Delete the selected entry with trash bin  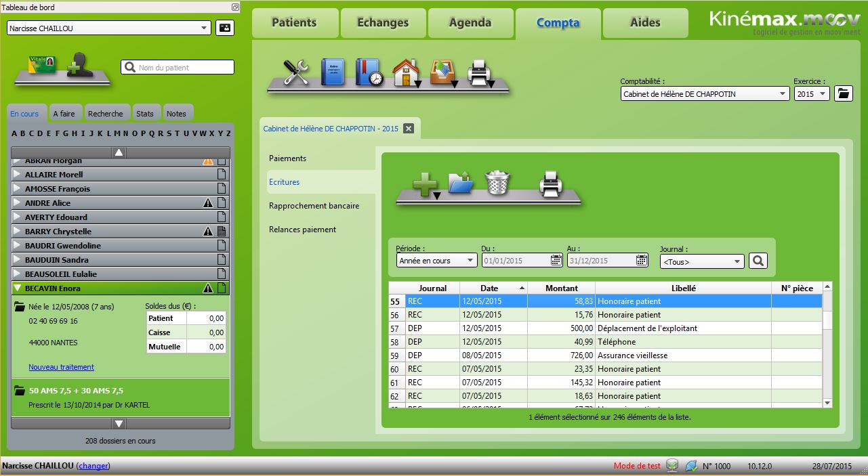click(497, 183)
